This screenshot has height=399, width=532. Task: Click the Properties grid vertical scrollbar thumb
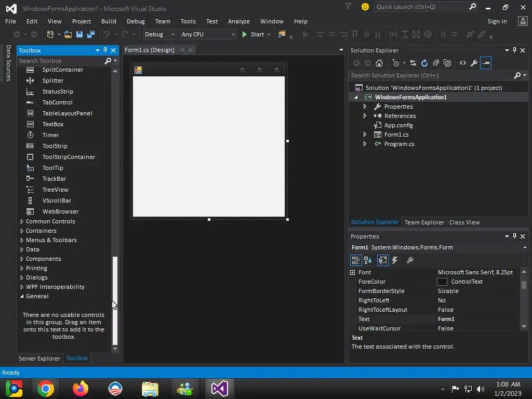pyautogui.click(x=524, y=285)
